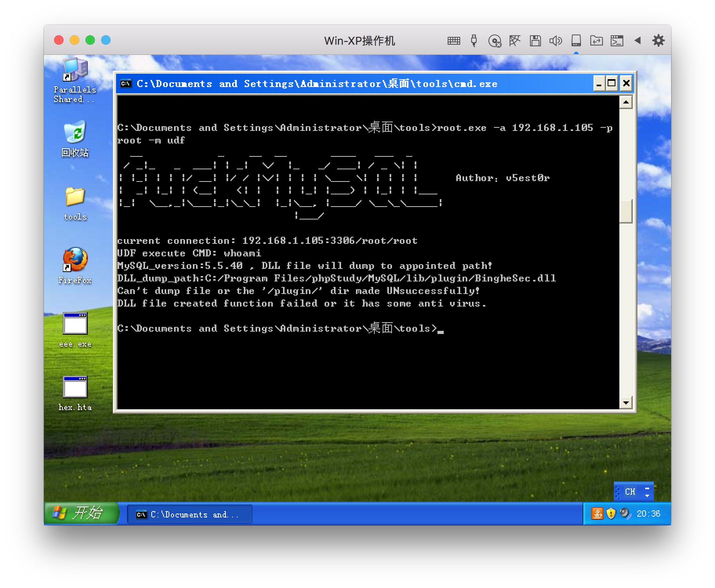The height and width of the screenshot is (588, 715).
Task: Click the 'DLL file created function failed' line
Action: [x=302, y=303]
